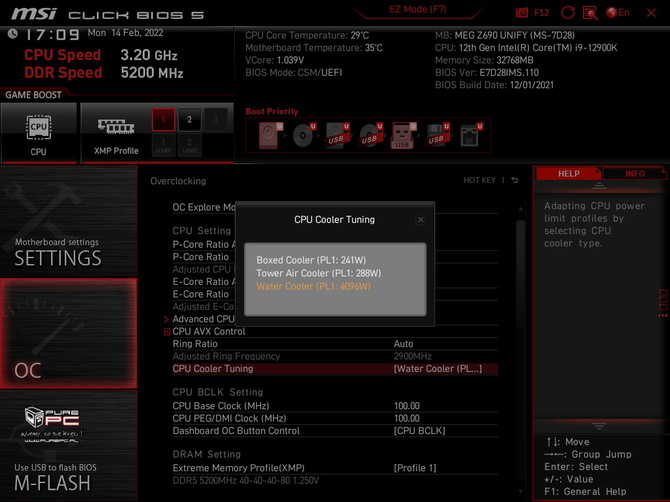Screen dimensions: 670x502
Task: Click the clock icon beside the time
Action: pos(13,34)
